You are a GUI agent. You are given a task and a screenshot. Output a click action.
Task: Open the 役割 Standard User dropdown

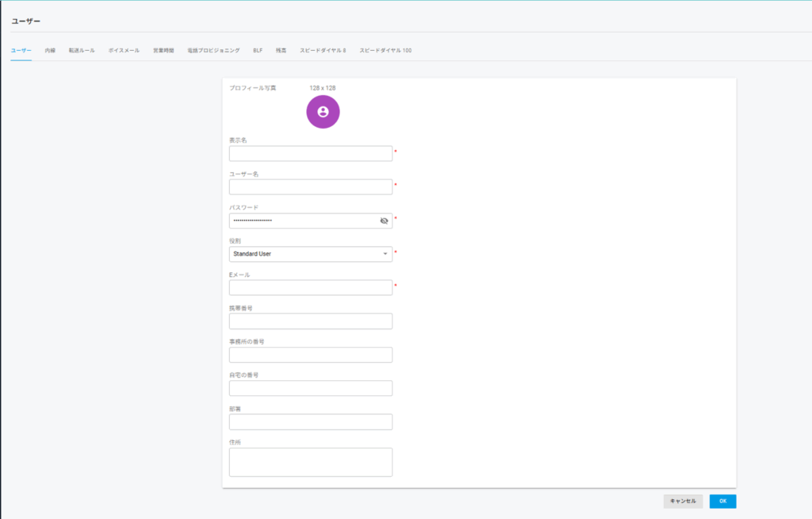point(310,254)
